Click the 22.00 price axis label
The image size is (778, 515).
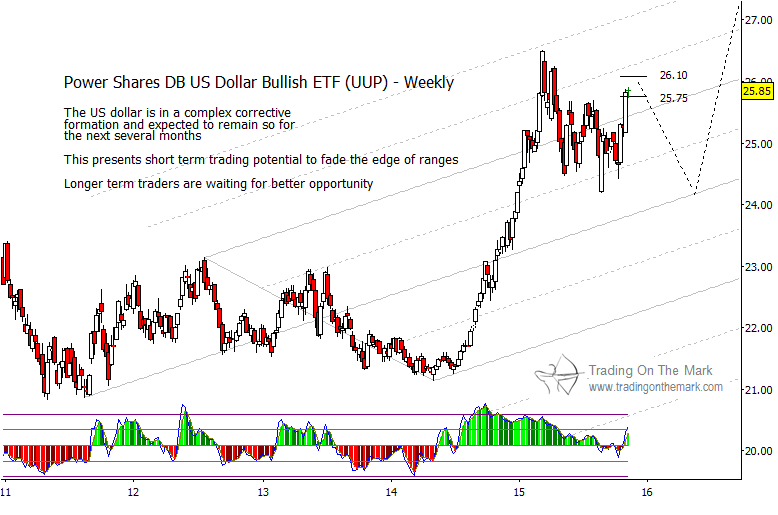coord(759,328)
